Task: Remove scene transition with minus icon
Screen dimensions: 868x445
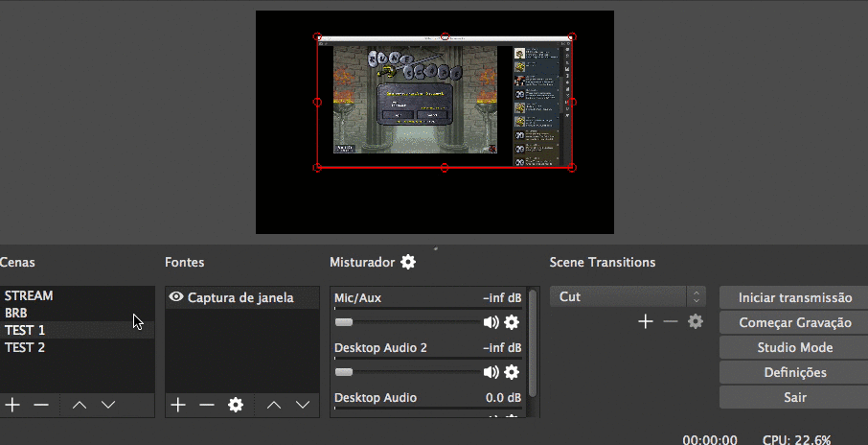Action: point(671,321)
